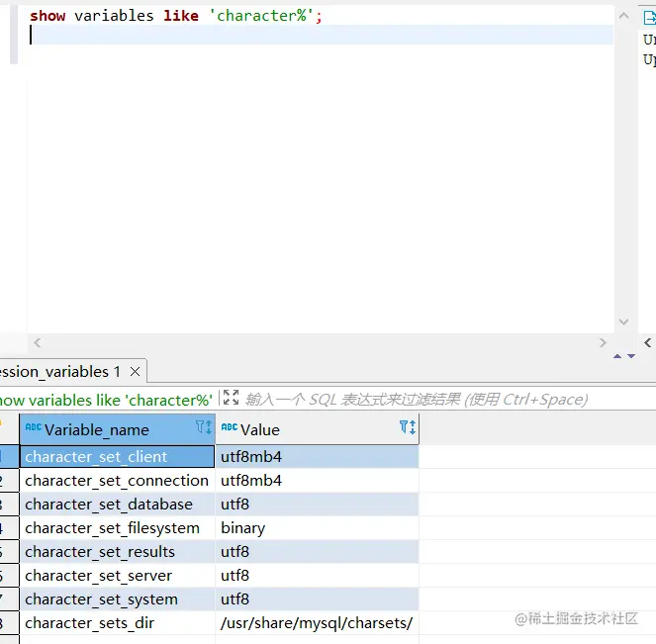The height and width of the screenshot is (644, 656).
Task: Collapse side panel with the left chevron
Action: (x=648, y=343)
